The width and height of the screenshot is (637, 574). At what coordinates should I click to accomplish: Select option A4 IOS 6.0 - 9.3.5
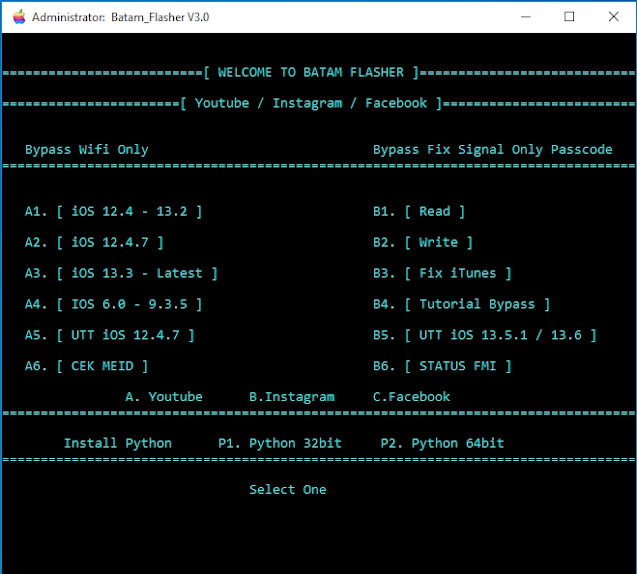pyautogui.click(x=113, y=304)
